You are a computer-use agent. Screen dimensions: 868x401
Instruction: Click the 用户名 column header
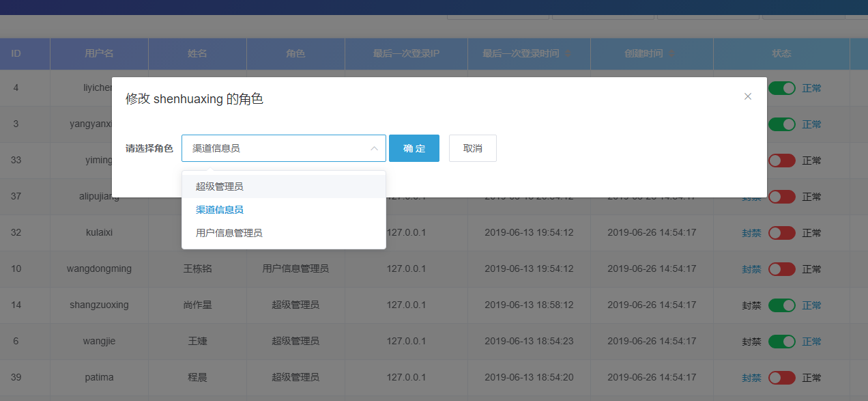pos(99,53)
